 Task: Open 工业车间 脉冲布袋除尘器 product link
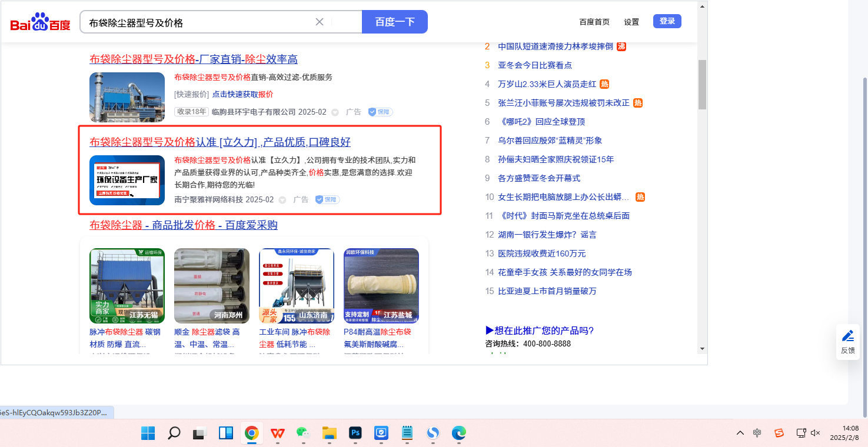(295, 338)
